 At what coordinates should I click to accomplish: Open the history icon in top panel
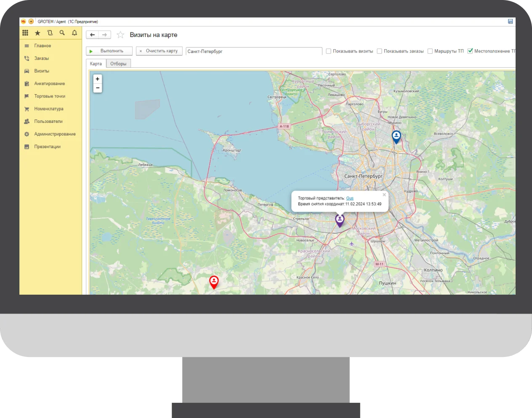50,33
